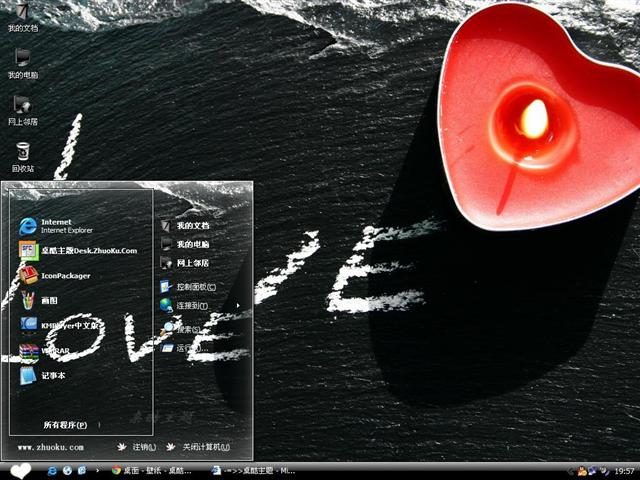
Task: Launch IconPackager from start menu
Action: [55, 276]
